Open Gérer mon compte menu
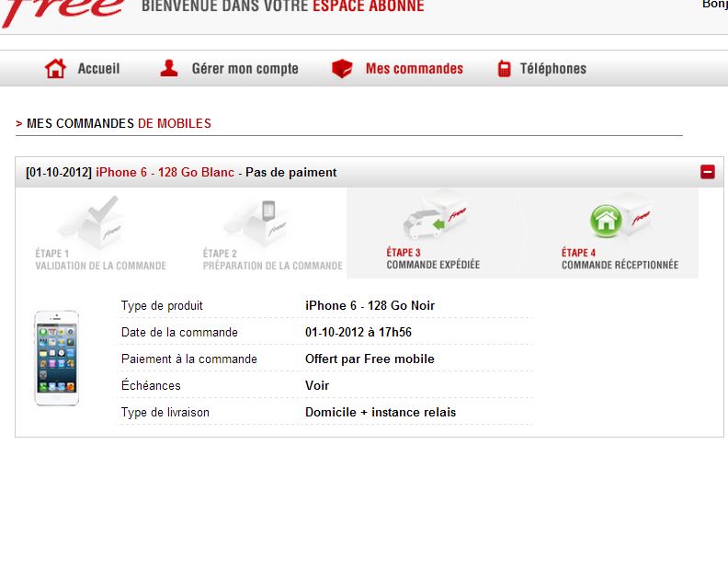 click(245, 69)
